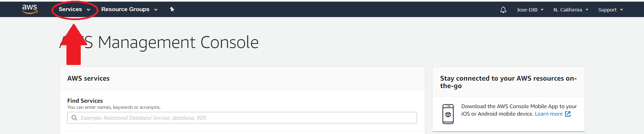Click the caret next to Jose-DIB

coord(542,10)
